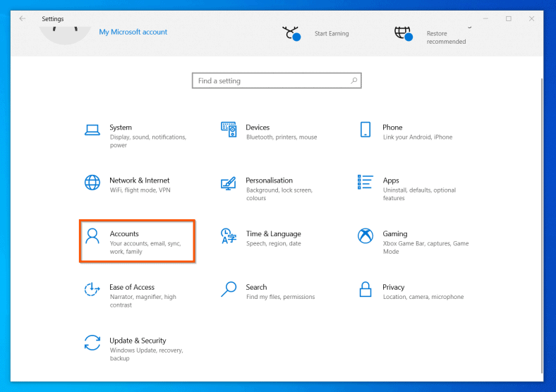Click 'Uninstall, defaults, optional features' description

[x=419, y=194]
